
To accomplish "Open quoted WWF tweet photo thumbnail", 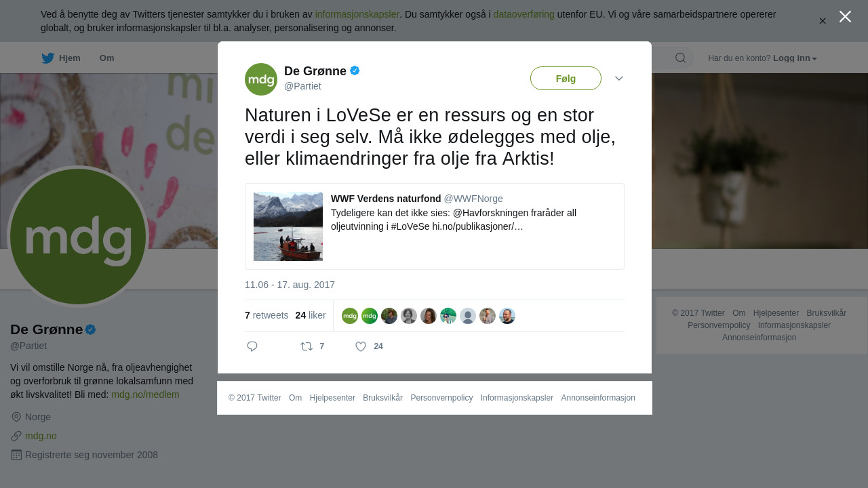I will click(288, 226).
